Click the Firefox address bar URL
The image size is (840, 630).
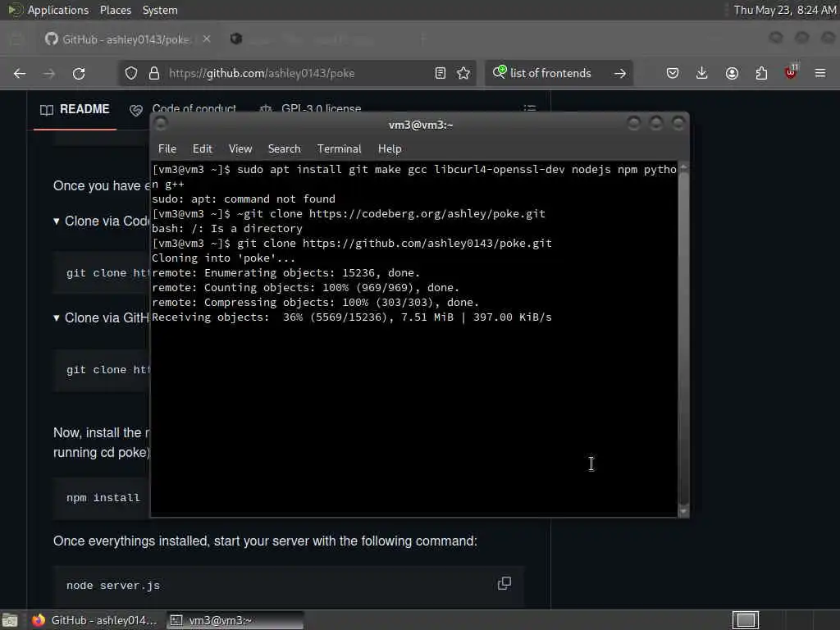pos(262,73)
